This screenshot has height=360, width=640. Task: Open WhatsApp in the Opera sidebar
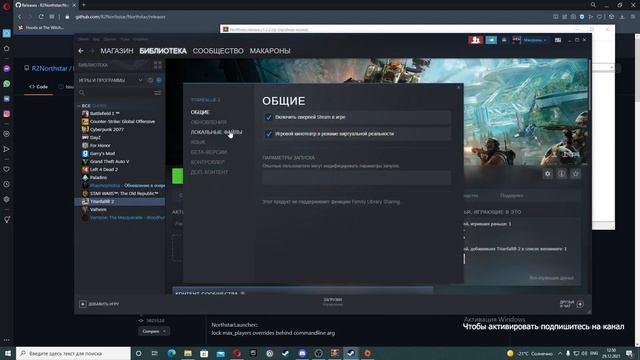(7, 84)
